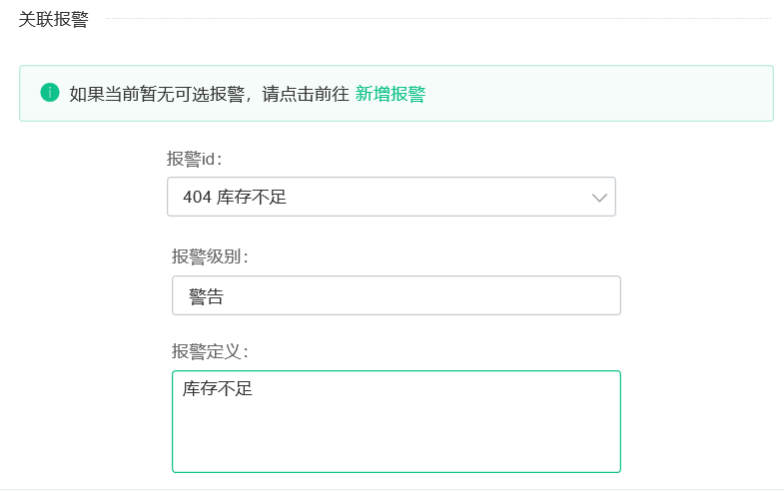Place cursor on 库存不足 text in definition textarea
This screenshot has width=784, height=491.
point(218,388)
